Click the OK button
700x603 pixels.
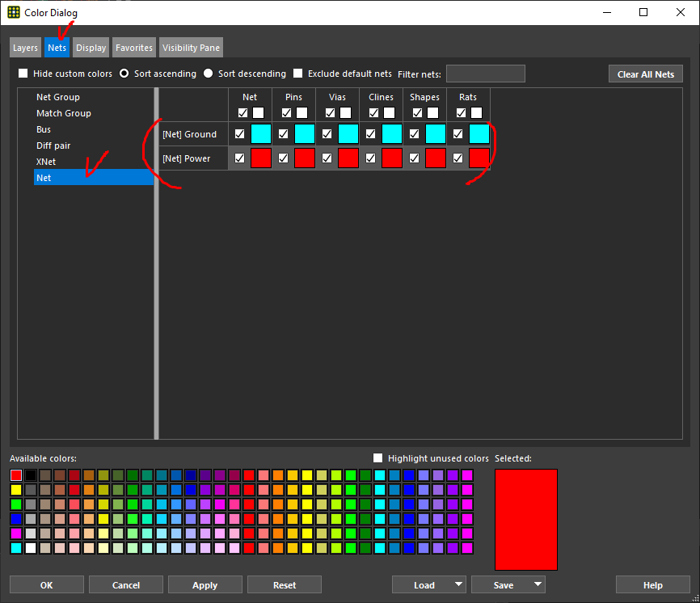tap(47, 584)
